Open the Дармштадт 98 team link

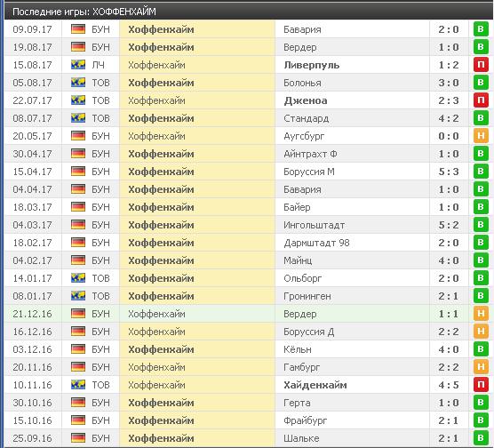316,243
